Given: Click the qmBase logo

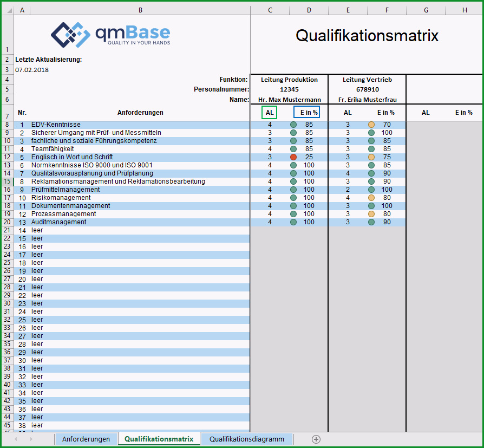Looking at the screenshot, I should pyautogui.click(x=110, y=35).
